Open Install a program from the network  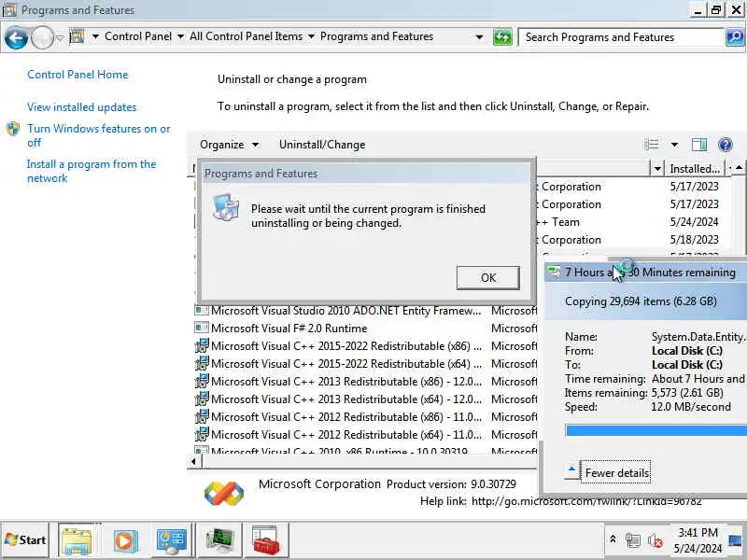coord(92,171)
